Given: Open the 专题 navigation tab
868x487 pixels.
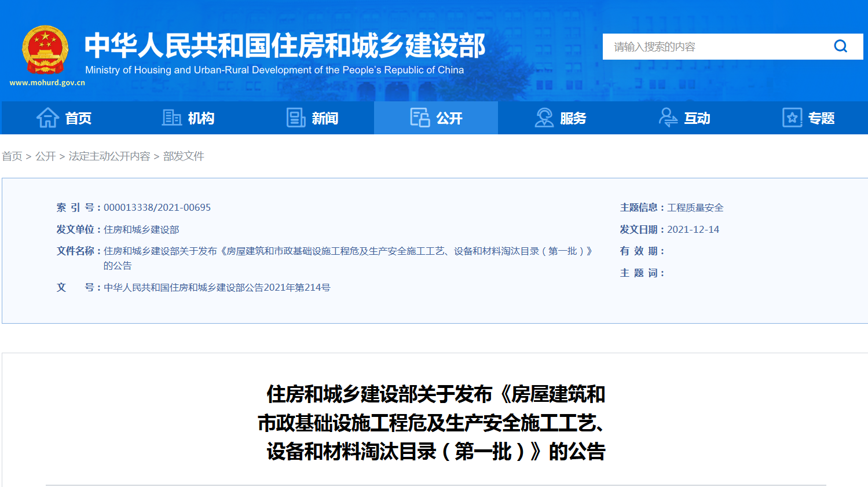Looking at the screenshot, I should pyautogui.click(x=808, y=118).
